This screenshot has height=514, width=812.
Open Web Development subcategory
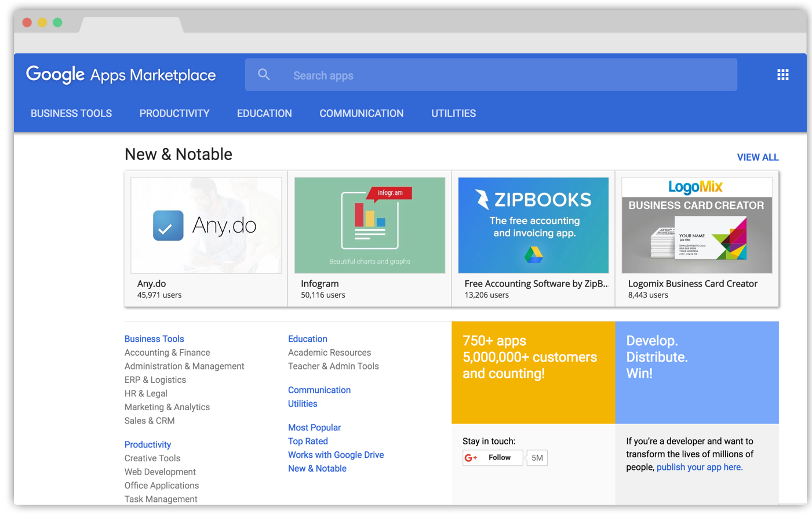click(160, 472)
